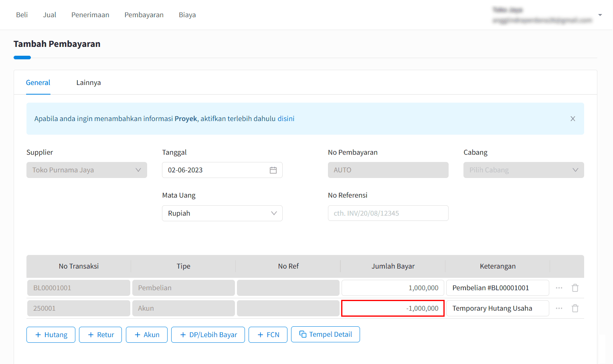This screenshot has height=364, width=613.
Task: Click the Akun type cell
Action: tap(184, 308)
